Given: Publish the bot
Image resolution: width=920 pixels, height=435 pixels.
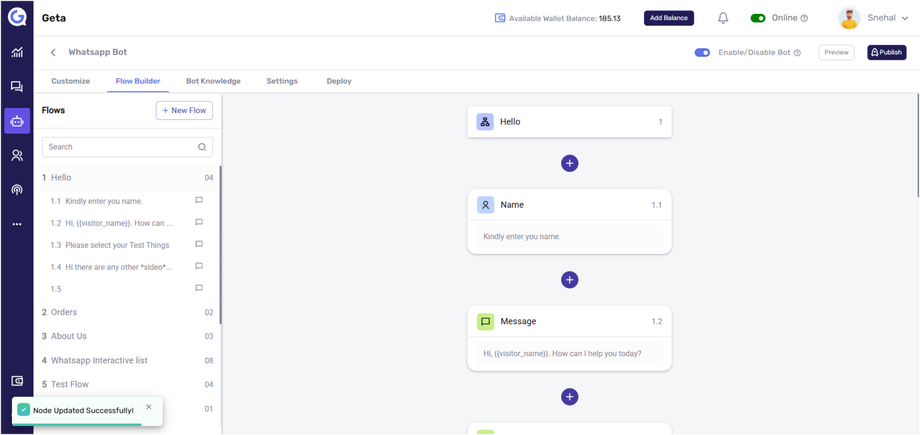Looking at the screenshot, I should [887, 52].
